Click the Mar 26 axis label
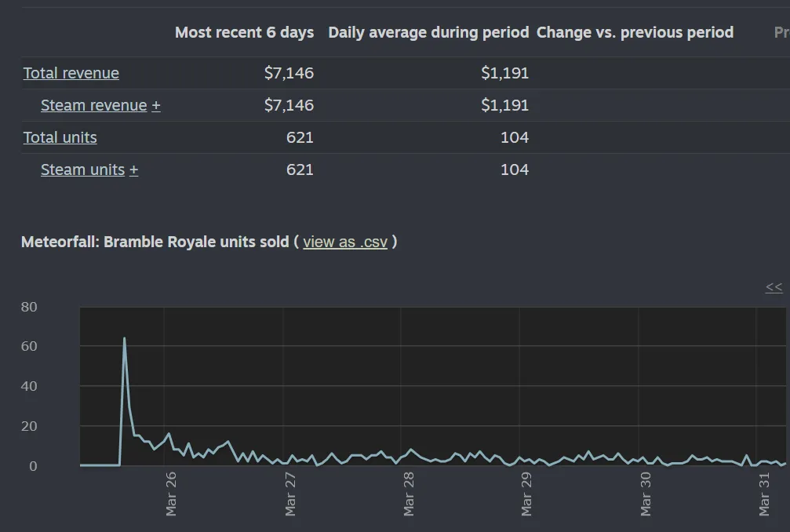The width and height of the screenshot is (790, 532). 171,494
